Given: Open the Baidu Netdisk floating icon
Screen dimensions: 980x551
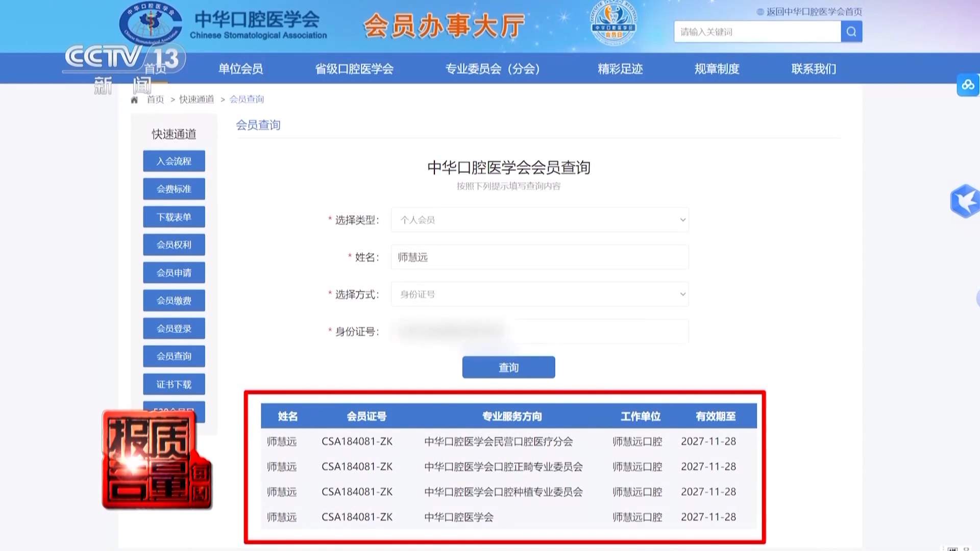Looking at the screenshot, I should [968, 85].
